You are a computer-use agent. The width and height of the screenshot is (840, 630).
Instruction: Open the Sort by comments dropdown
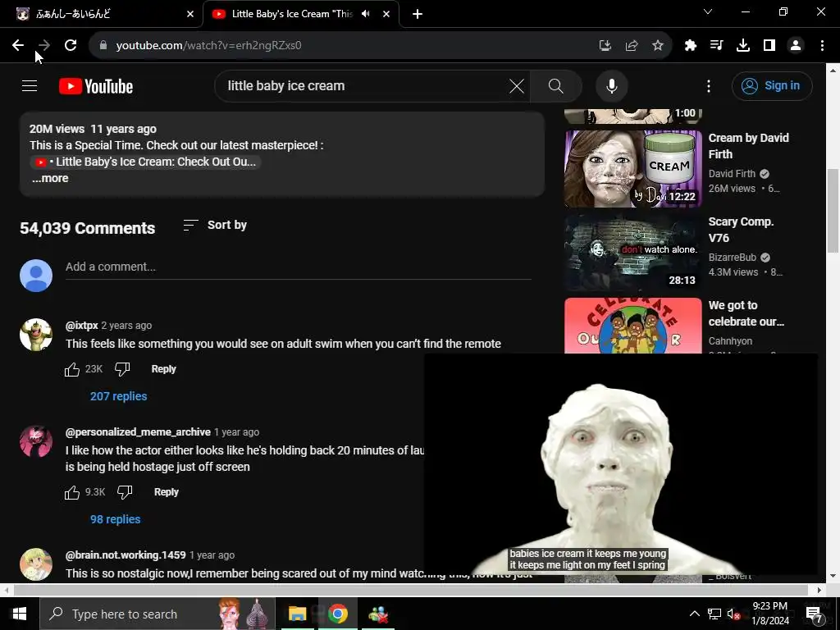[215, 225]
